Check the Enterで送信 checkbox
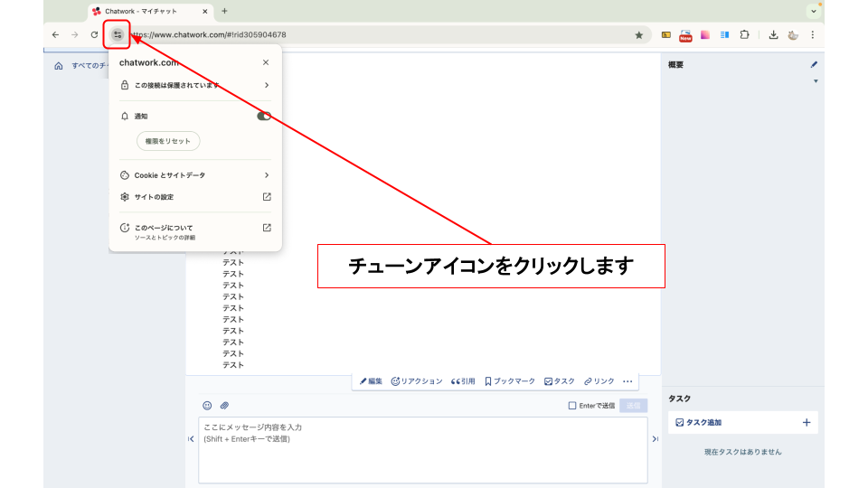Image resolution: width=868 pixels, height=488 pixels. (572, 406)
